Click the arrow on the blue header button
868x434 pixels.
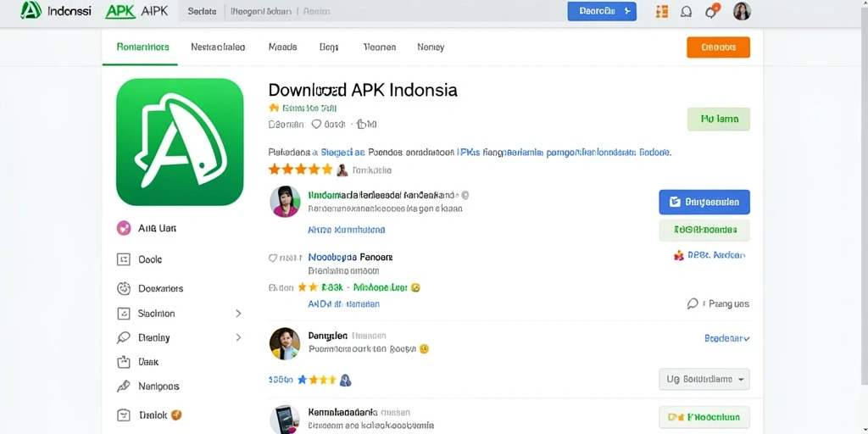[x=627, y=10]
